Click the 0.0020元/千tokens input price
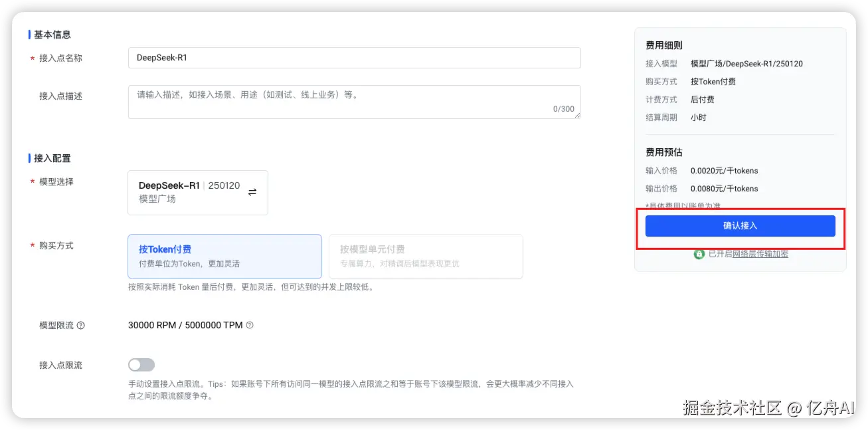868x430 pixels. pyautogui.click(x=724, y=171)
